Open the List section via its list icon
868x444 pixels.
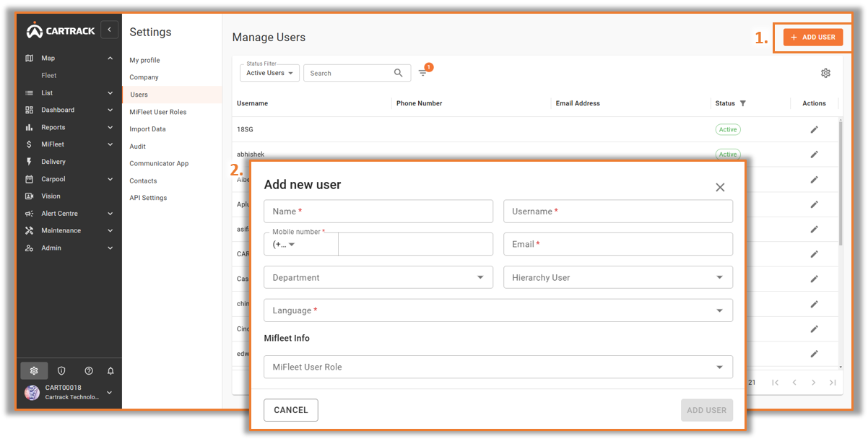[x=30, y=93]
